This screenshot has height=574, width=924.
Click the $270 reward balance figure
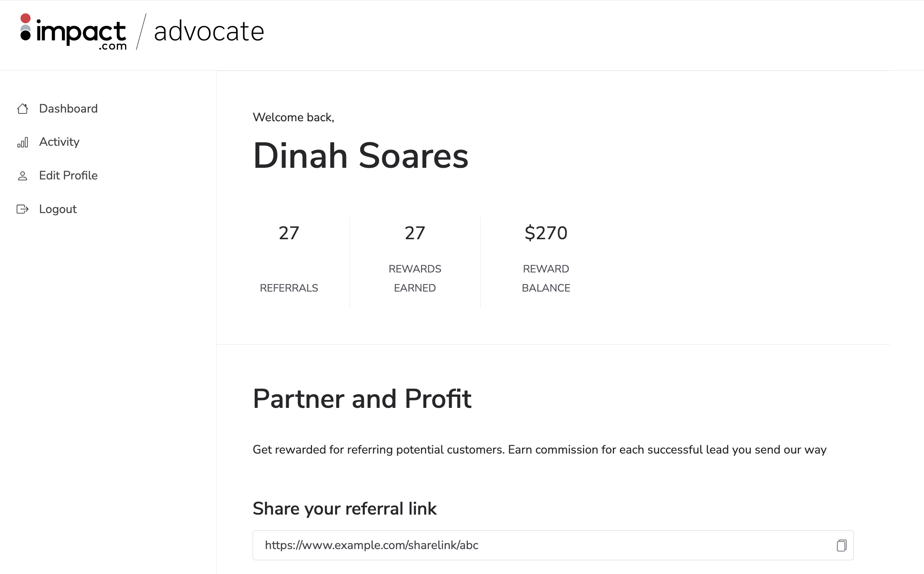[x=546, y=233]
